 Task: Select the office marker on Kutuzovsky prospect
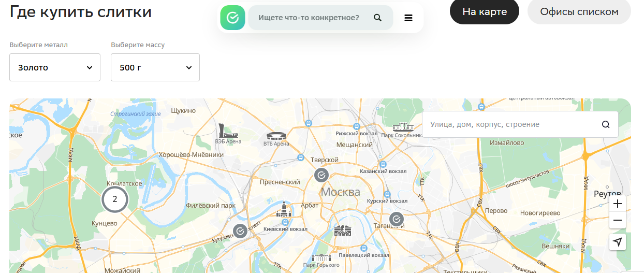[240, 231]
